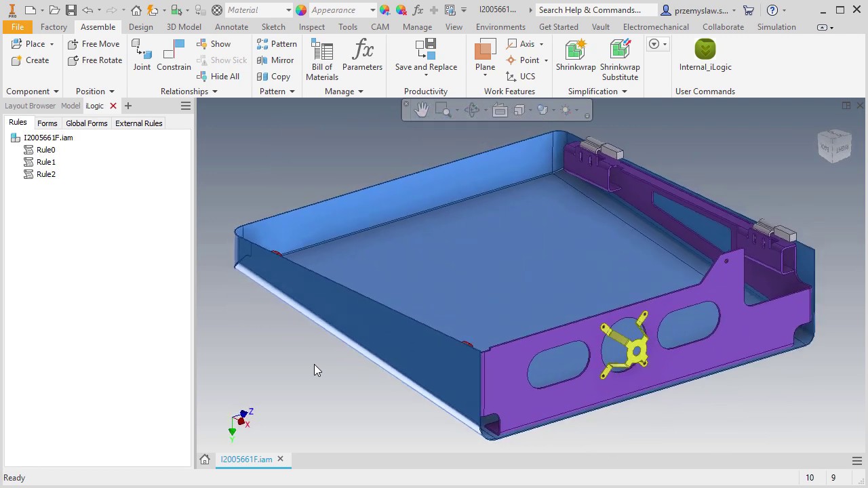Open the External Rules tab
The width and height of the screenshot is (868, 488).
[139, 123]
